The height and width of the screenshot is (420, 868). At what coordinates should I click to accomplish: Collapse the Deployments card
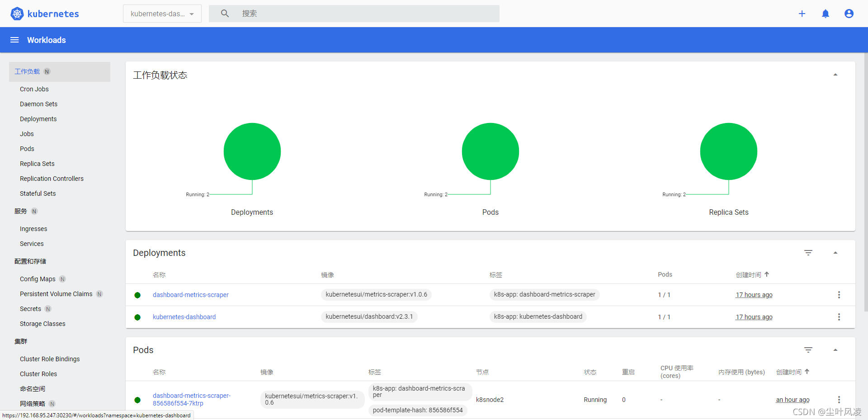coord(835,253)
